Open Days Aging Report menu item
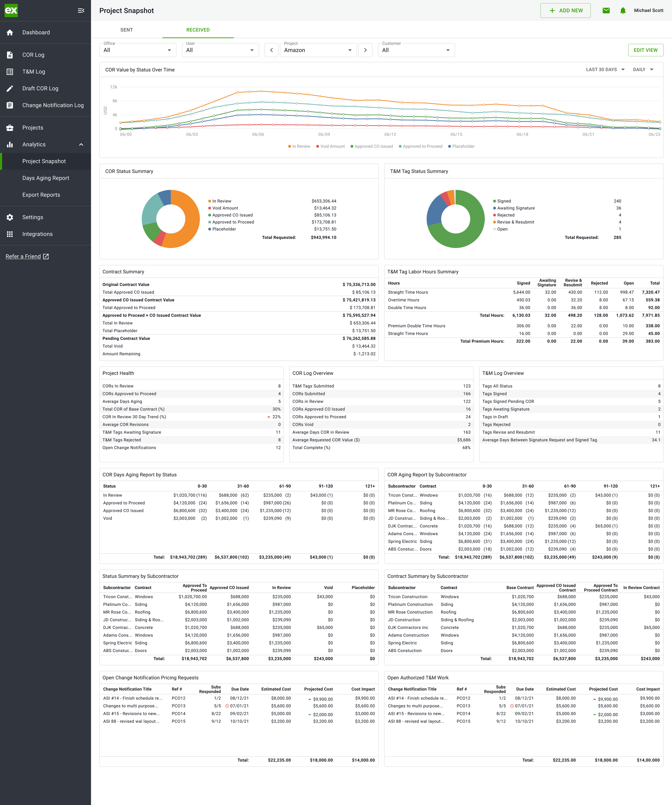The height and width of the screenshot is (805, 672). [x=46, y=178]
